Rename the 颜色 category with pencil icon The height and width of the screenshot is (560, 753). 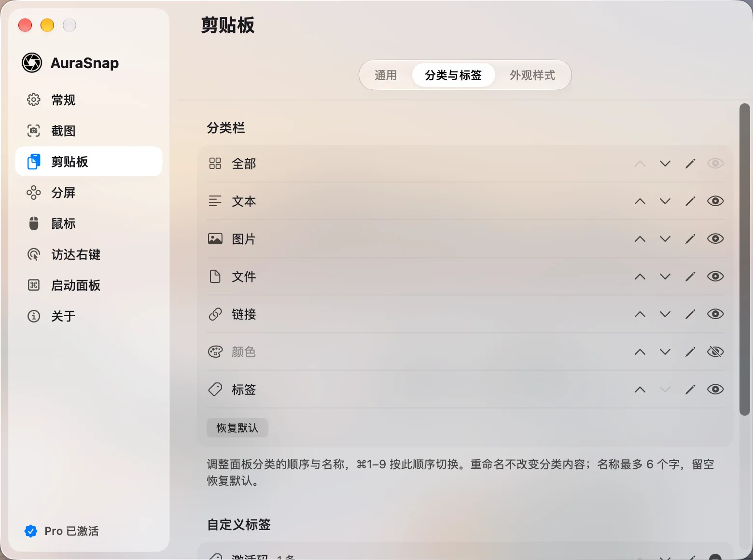[x=690, y=352]
